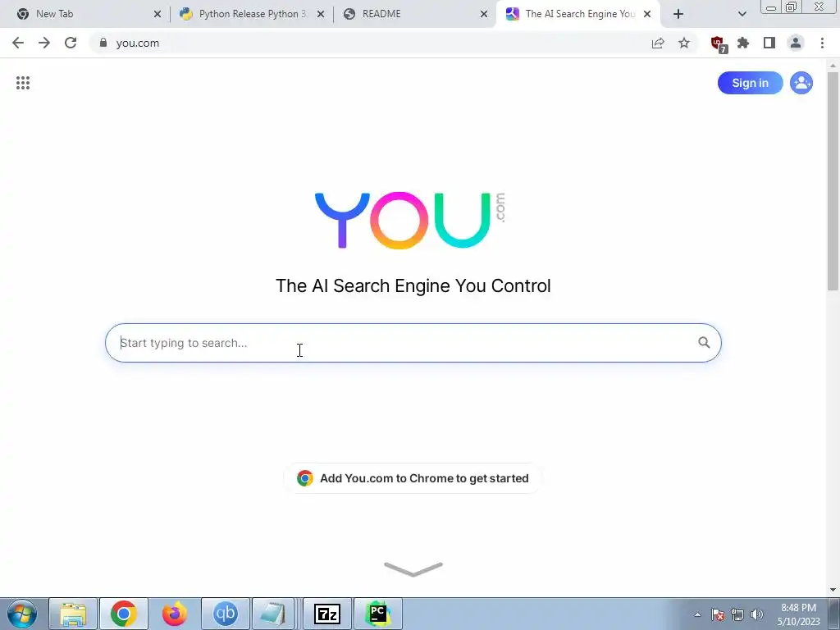
Task: Share this page using the share icon
Action: 658,43
